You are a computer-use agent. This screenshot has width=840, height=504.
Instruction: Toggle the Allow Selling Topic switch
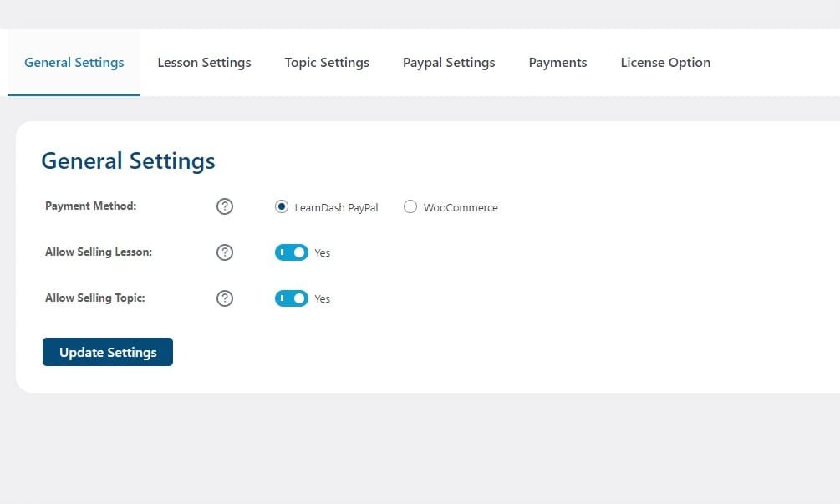(x=292, y=298)
